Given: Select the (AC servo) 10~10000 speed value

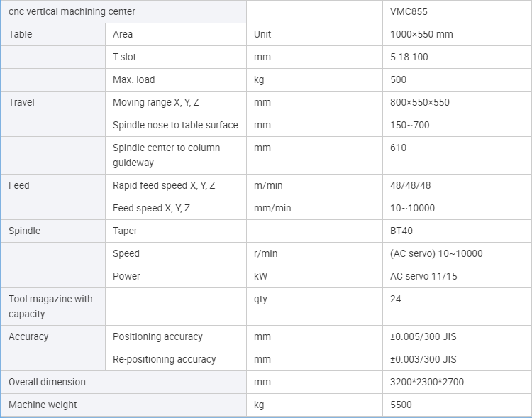Looking at the screenshot, I should (436, 253).
